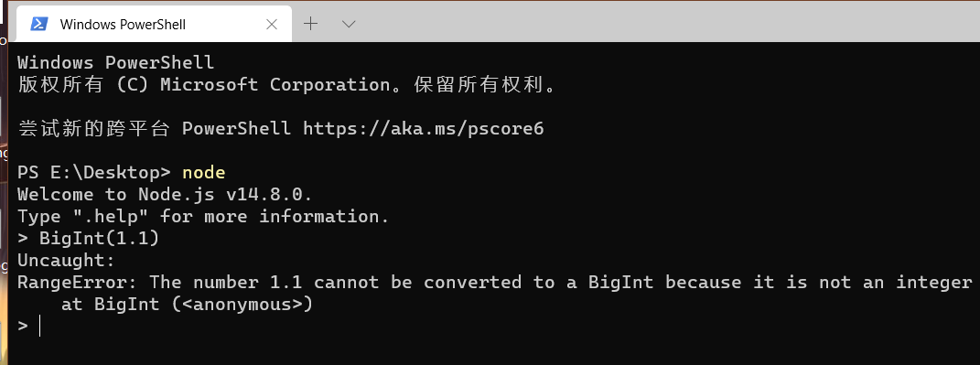
Task: Open the https://aka.ms/pscore6 link
Action: [423, 129]
